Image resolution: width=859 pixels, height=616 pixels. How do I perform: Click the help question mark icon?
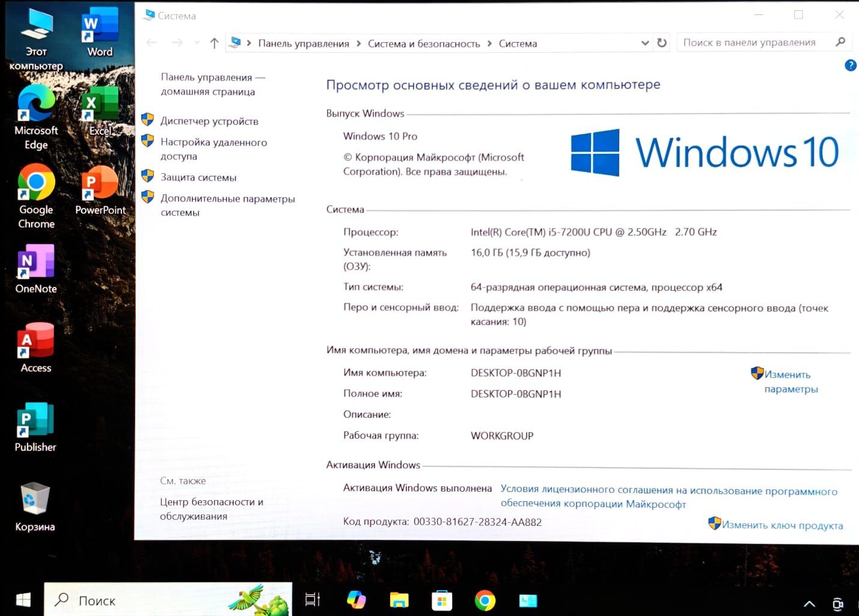coord(851,66)
